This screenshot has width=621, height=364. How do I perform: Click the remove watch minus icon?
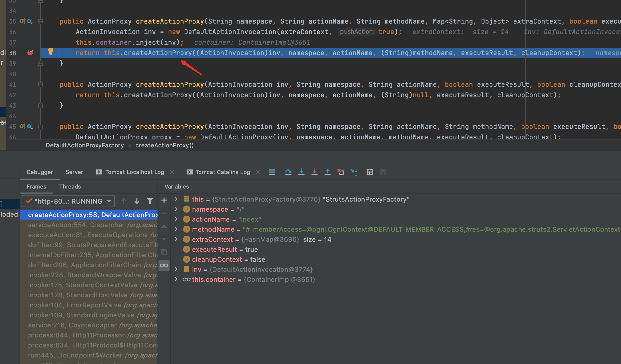(x=164, y=213)
